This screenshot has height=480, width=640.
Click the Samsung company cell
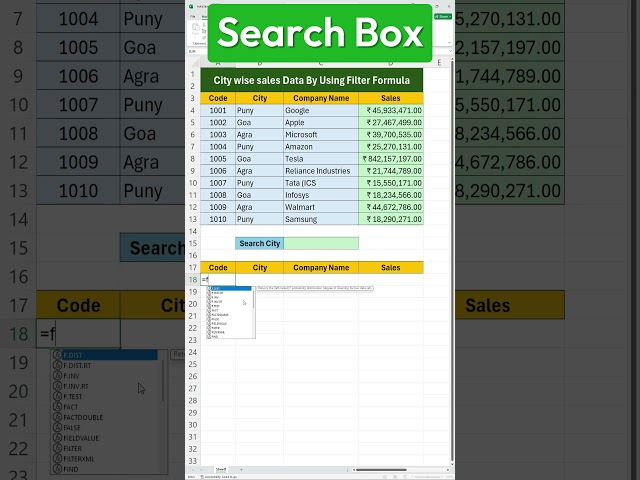click(321, 219)
